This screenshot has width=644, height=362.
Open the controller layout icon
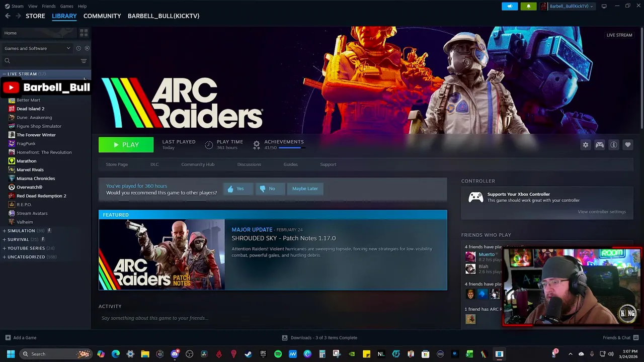point(600,145)
